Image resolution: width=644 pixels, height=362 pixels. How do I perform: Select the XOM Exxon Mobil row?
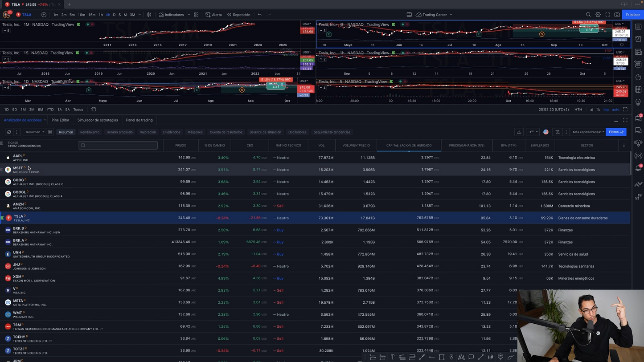315,278
